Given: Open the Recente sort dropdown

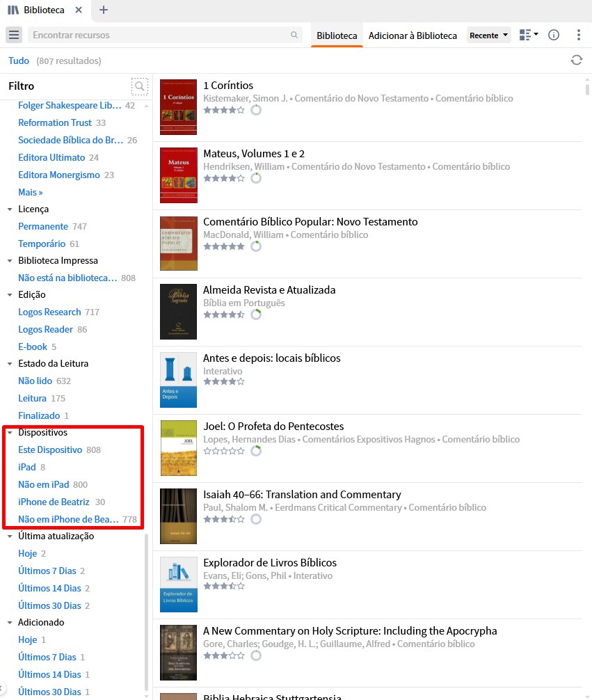Looking at the screenshot, I should click(489, 35).
